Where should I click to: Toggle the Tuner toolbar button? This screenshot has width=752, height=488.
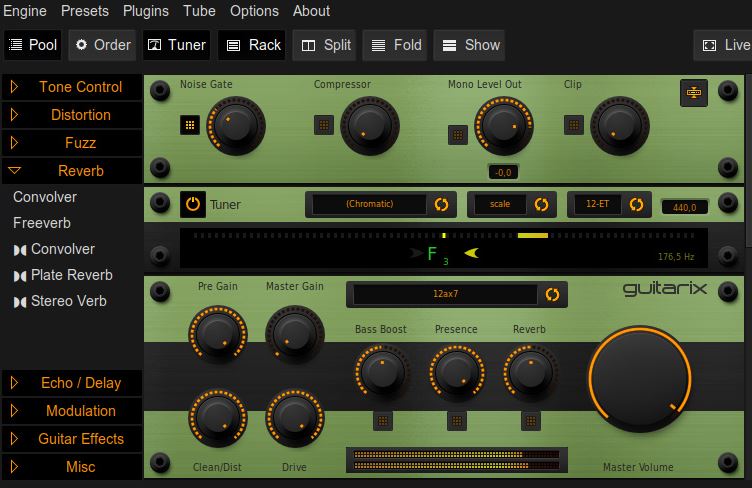coord(176,45)
